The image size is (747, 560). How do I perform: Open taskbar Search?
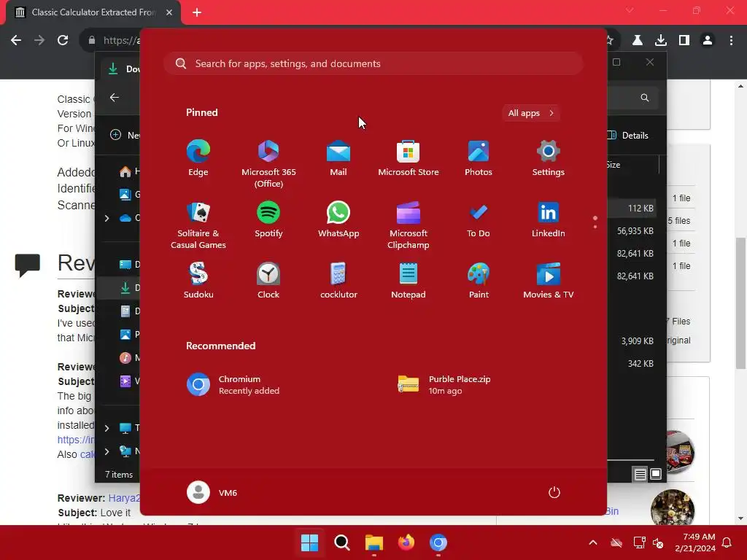pos(341,542)
